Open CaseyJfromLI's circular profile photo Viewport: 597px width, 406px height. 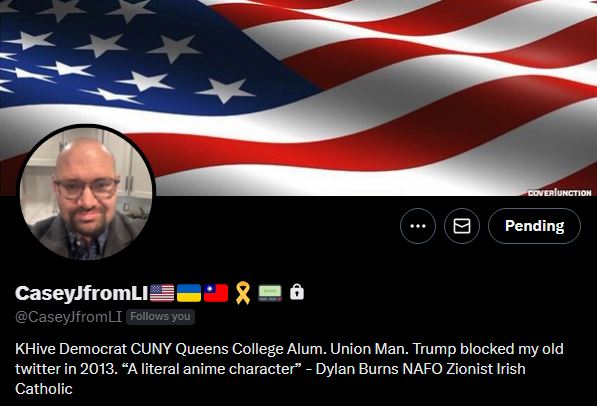(x=86, y=193)
